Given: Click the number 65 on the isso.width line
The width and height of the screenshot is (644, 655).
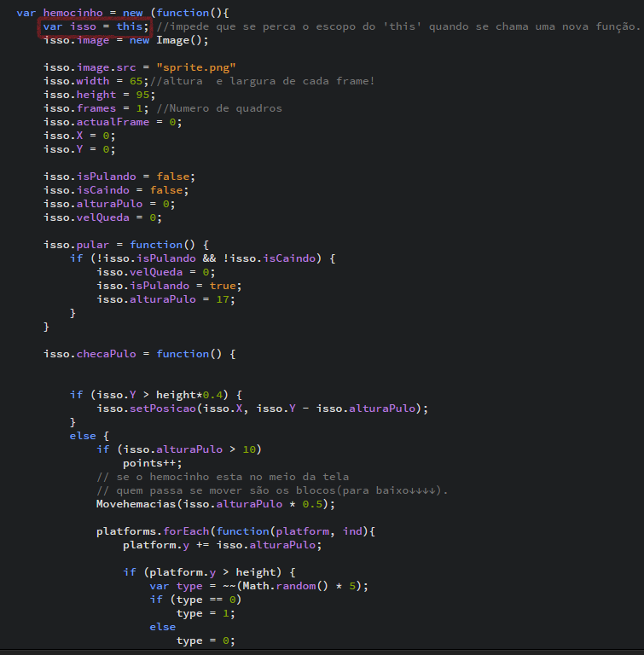Looking at the screenshot, I should tap(136, 81).
